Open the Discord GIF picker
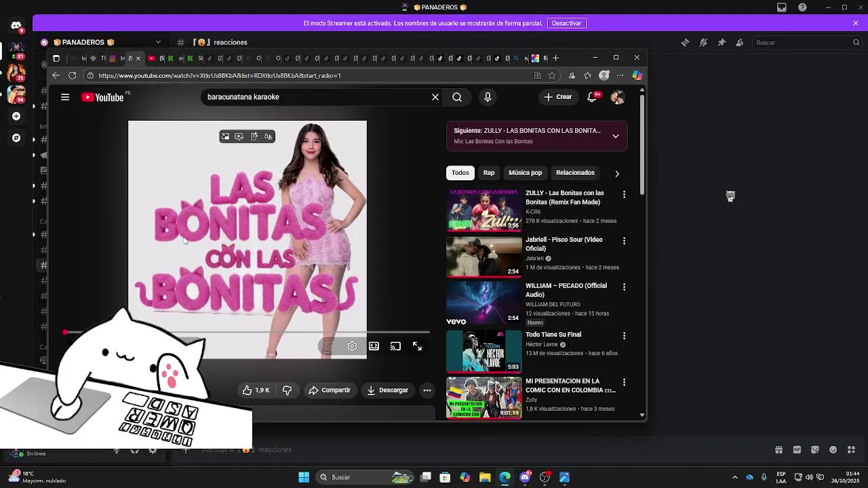This screenshot has height=488, width=868. coord(797,449)
